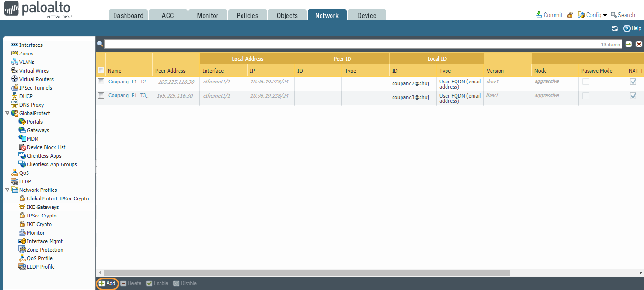Switch to the Device tab

pos(367,15)
